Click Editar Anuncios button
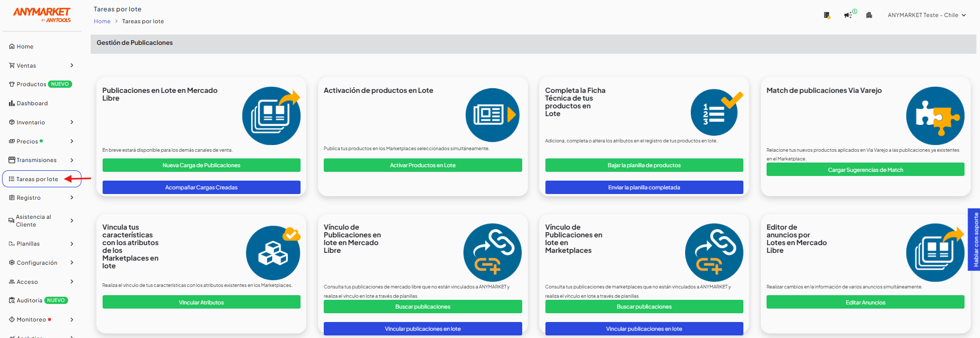Screen dimensions: 980x338 point(866,302)
